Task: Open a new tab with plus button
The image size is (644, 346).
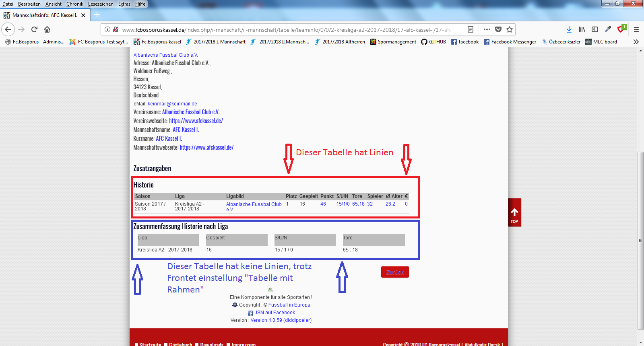Action: (97, 15)
